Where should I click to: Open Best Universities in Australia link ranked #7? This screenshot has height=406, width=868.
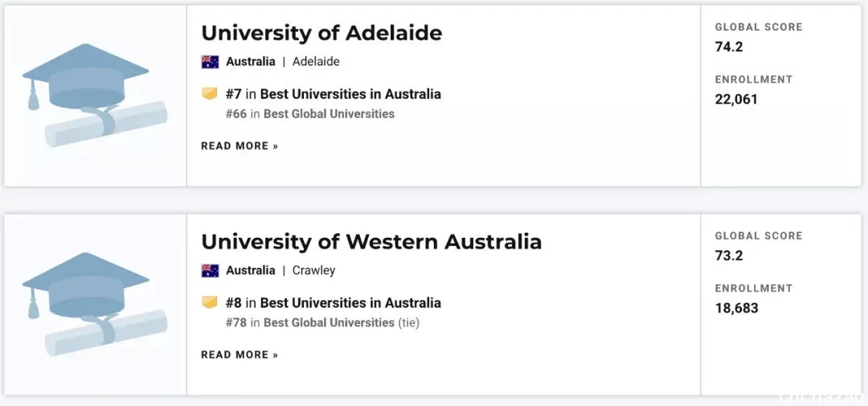350,94
